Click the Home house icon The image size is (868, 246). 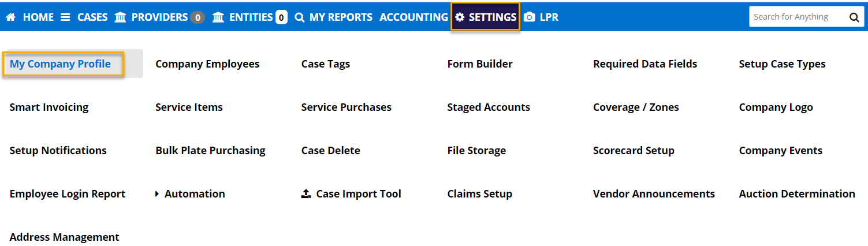10,17
